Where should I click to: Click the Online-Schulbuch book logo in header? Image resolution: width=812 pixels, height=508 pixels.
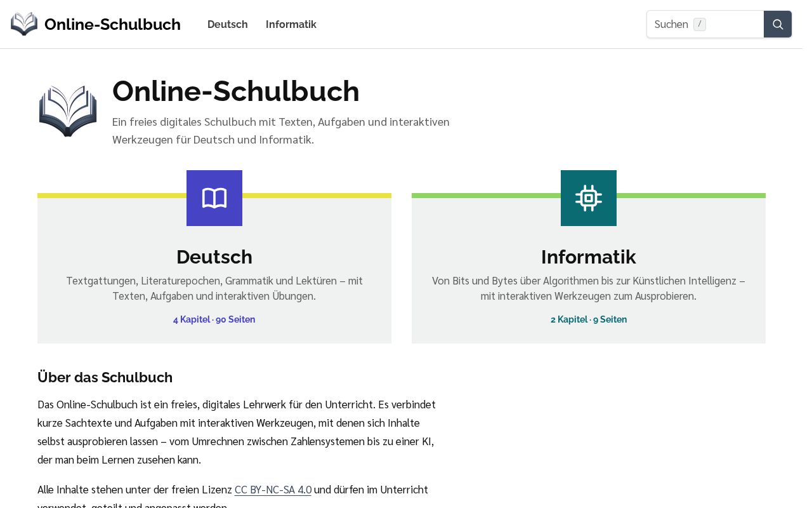[x=24, y=24]
